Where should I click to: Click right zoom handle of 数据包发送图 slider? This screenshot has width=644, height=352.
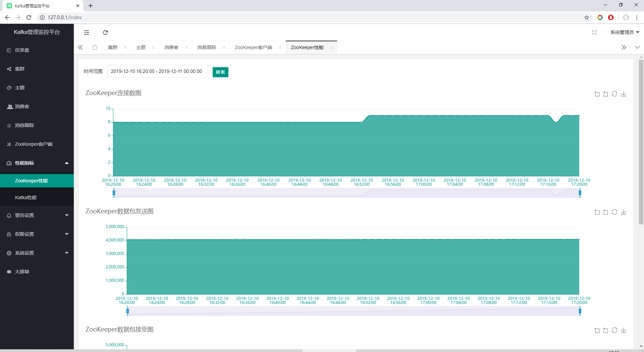580,311
